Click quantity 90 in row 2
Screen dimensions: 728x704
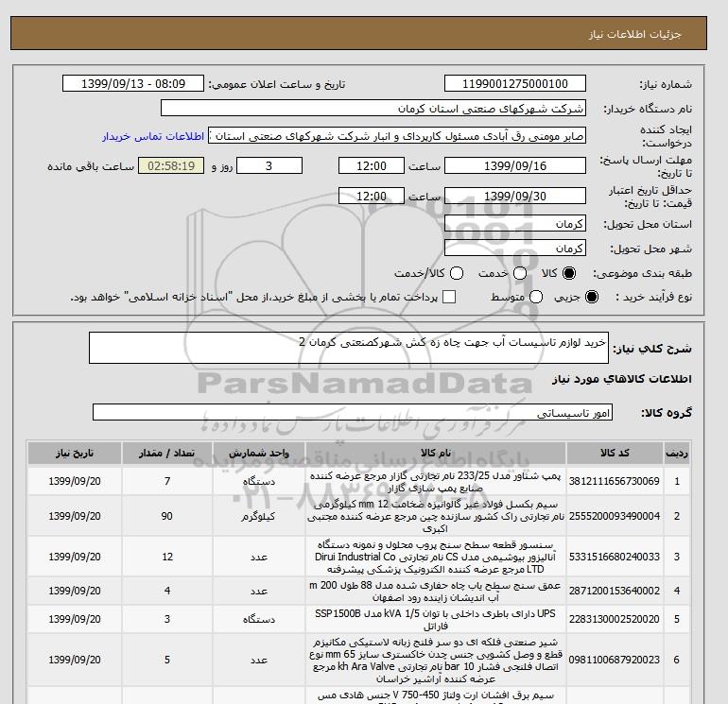[167, 516]
